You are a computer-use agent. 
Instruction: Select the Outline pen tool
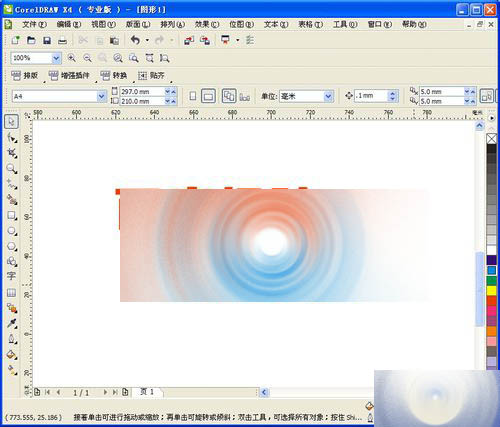pos(12,339)
